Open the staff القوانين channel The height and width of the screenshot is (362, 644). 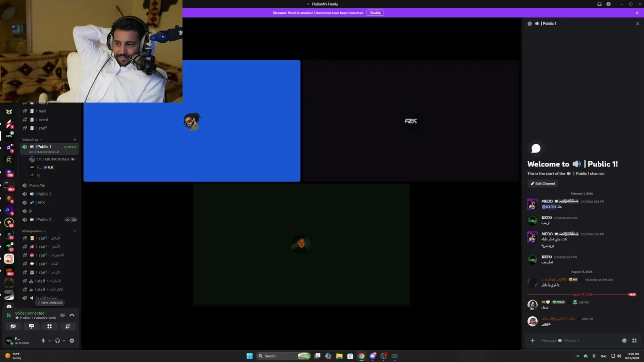coord(49,238)
